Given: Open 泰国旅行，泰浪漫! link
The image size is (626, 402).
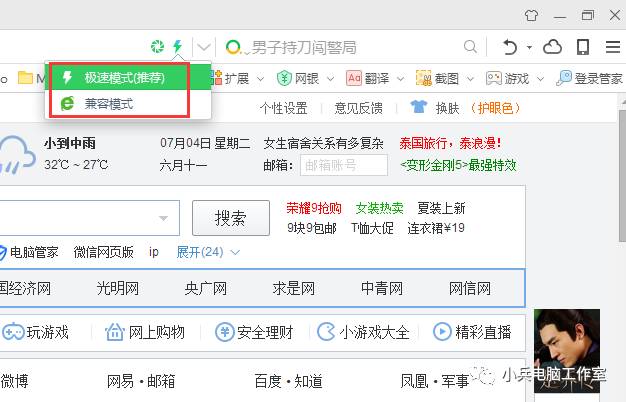Looking at the screenshot, I should (x=450, y=143).
